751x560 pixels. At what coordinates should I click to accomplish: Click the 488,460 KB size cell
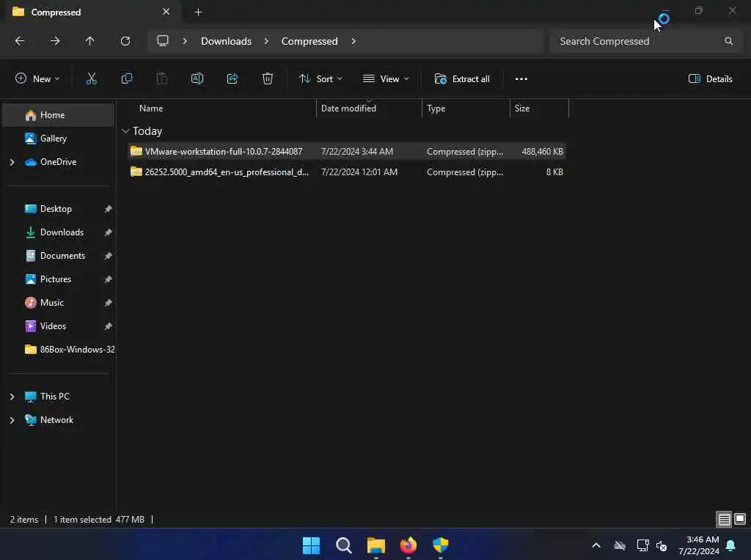542,152
